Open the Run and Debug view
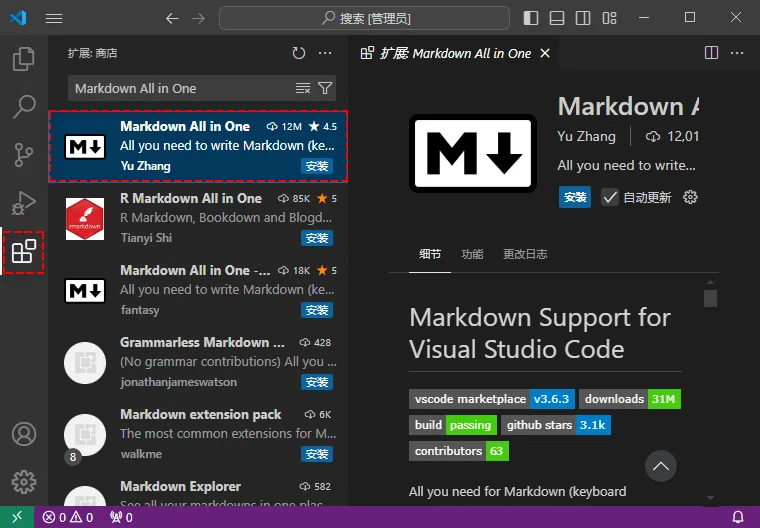This screenshot has width=760, height=528. 23,203
